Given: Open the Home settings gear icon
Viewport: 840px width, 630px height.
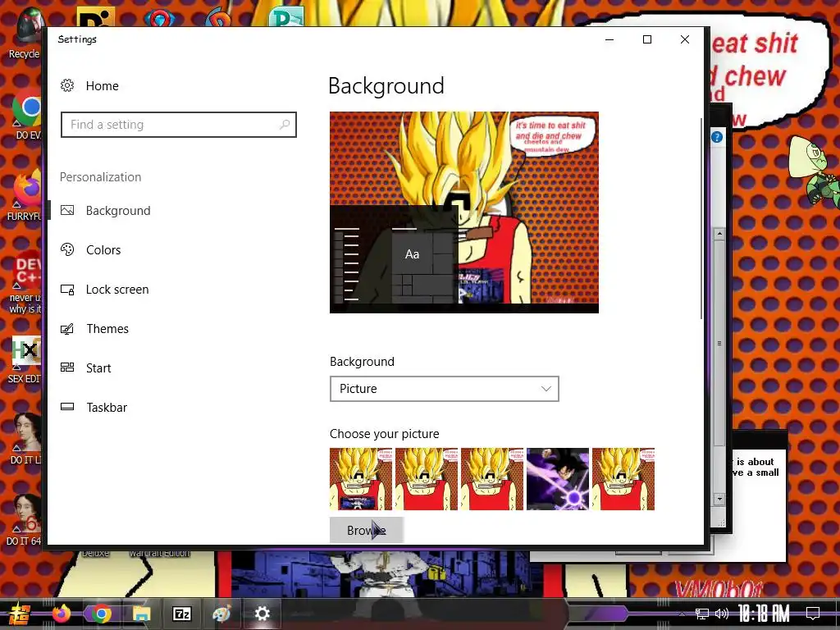Looking at the screenshot, I should click(67, 85).
